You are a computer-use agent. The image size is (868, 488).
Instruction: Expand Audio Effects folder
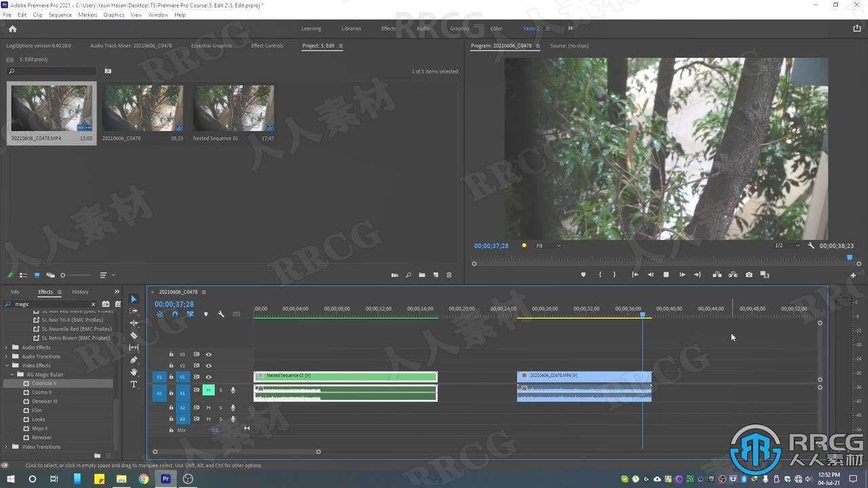point(7,347)
